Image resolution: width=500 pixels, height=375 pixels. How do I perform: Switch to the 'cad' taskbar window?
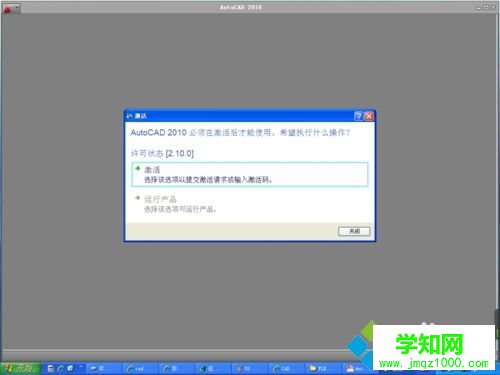click(x=139, y=369)
